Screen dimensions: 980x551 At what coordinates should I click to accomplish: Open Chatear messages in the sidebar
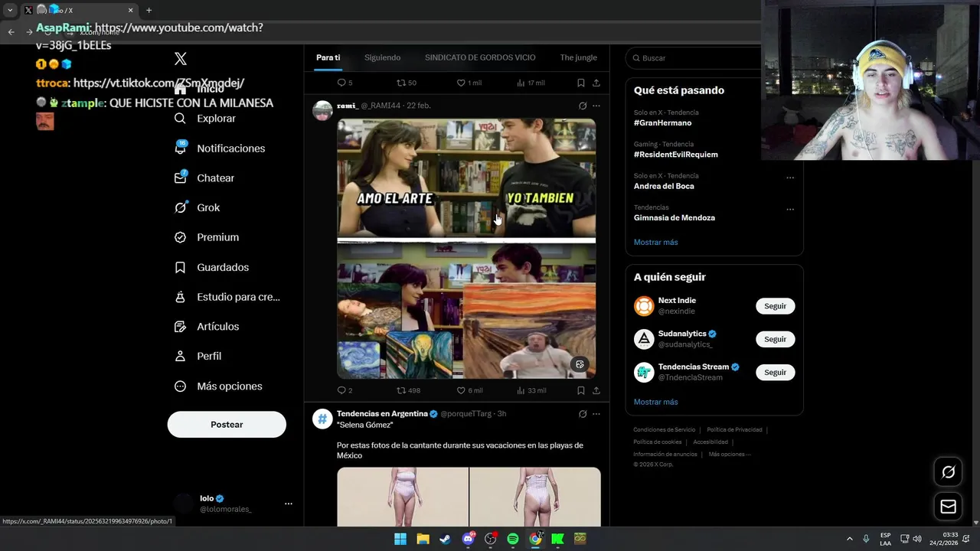204,178
